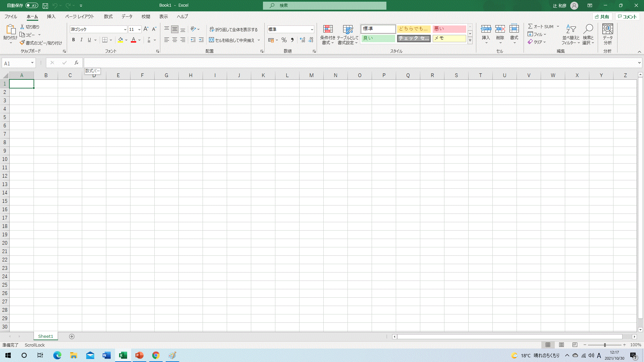The image size is (644, 362).
Task: Click the Save icon in title bar
Action: [x=45, y=6]
